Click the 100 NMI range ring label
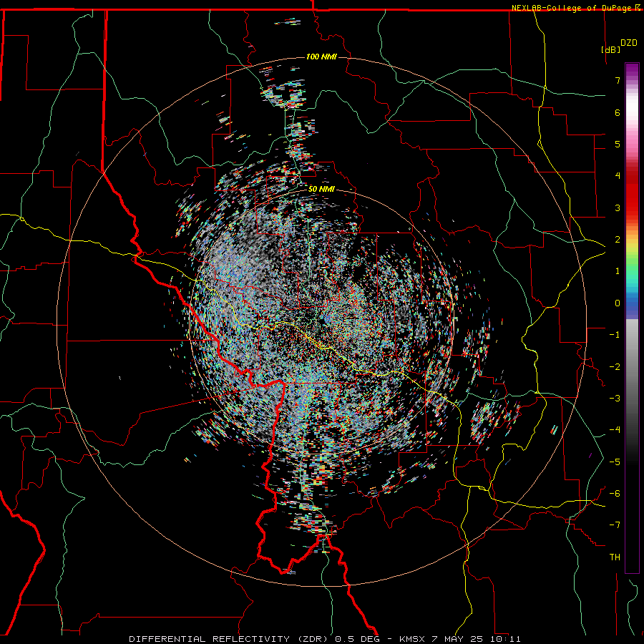The height and width of the screenshot is (644, 644). pos(321,57)
